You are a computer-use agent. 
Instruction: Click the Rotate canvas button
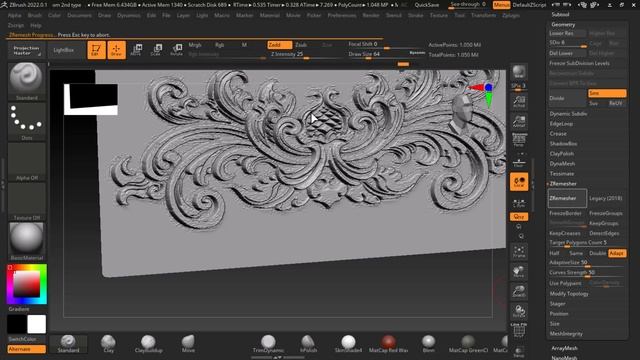tap(519, 311)
